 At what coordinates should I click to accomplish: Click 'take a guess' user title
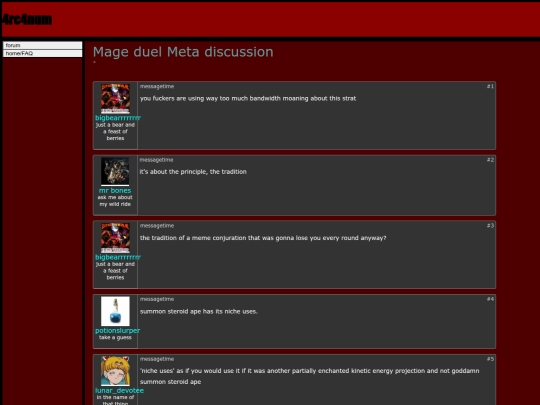[115, 338]
